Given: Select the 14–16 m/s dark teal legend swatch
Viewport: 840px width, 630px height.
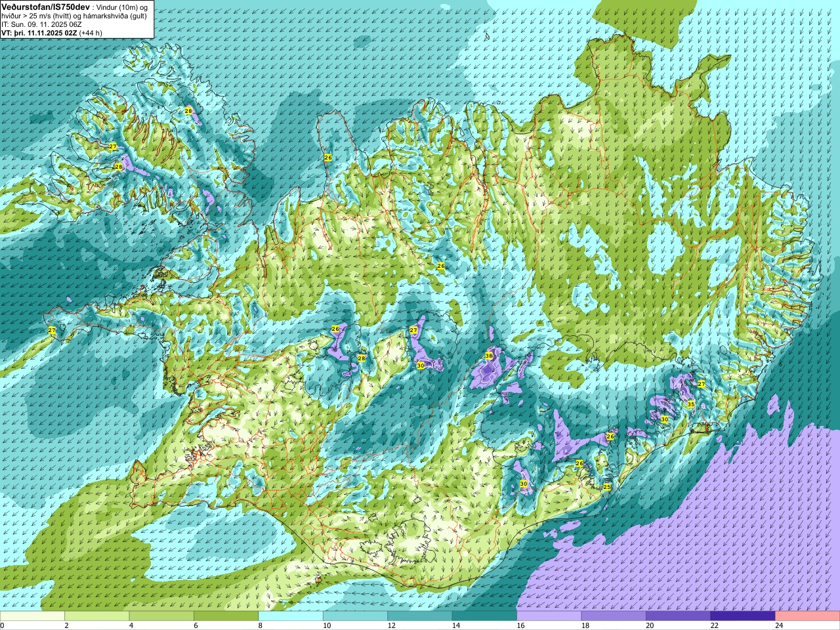Looking at the screenshot, I should [484, 616].
